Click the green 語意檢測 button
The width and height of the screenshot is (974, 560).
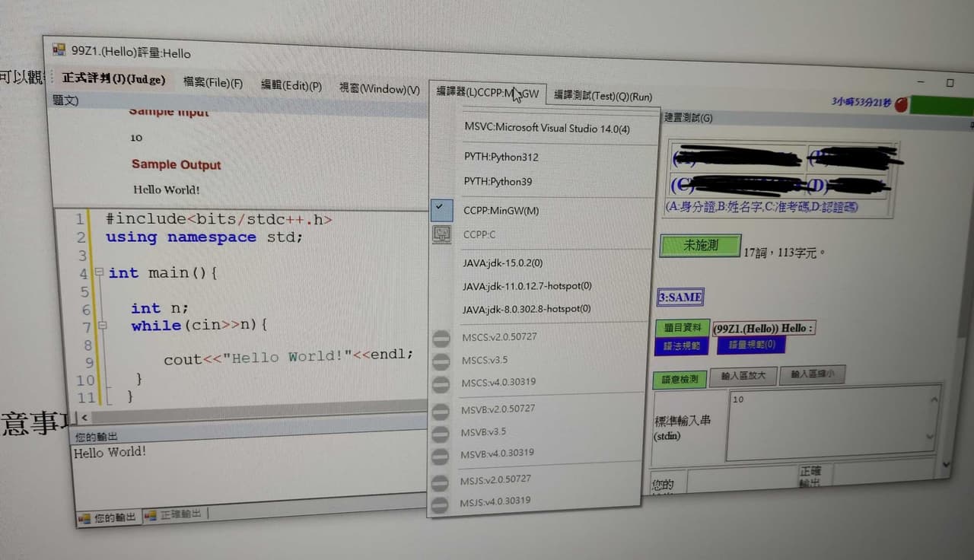coord(680,380)
